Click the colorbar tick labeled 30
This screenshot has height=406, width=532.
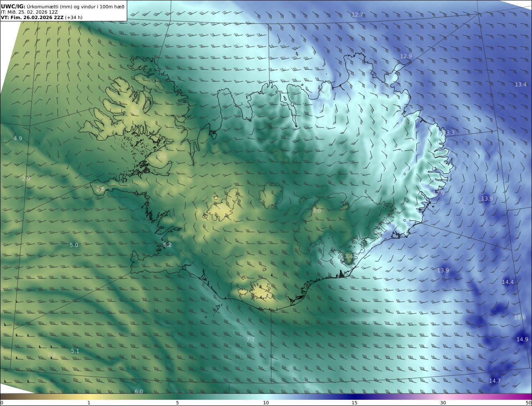(x=443, y=403)
